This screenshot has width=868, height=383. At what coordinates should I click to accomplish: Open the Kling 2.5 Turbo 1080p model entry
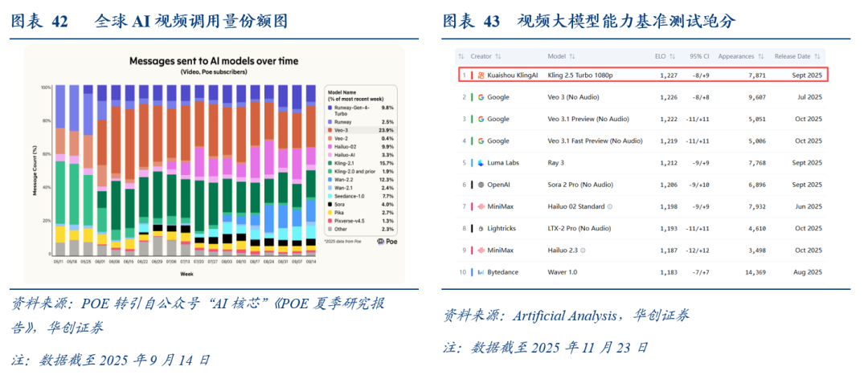pyautogui.click(x=580, y=75)
